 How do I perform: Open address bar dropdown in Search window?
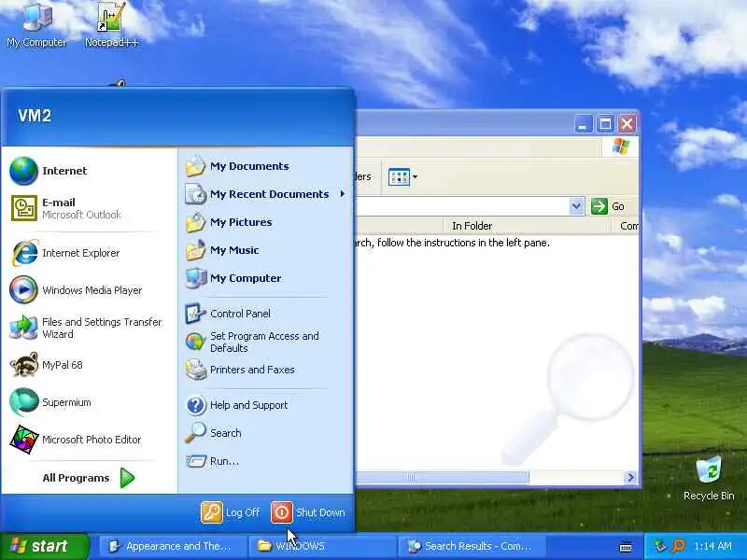point(576,206)
